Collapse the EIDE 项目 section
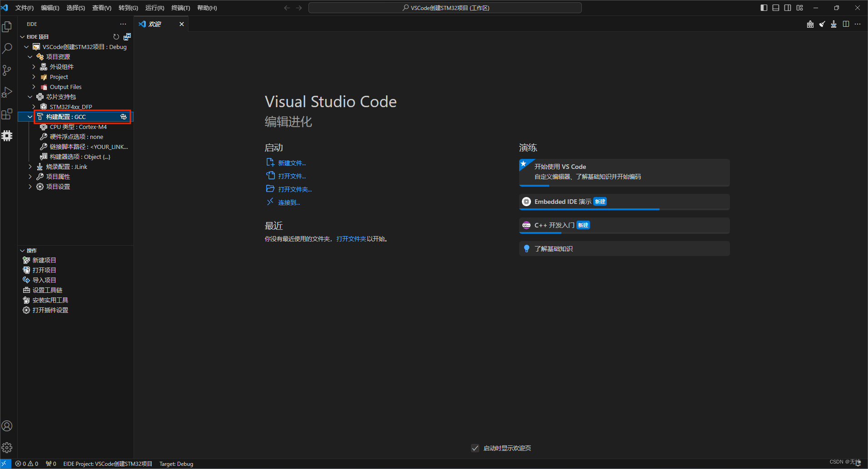This screenshot has width=868, height=469. [22, 37]
